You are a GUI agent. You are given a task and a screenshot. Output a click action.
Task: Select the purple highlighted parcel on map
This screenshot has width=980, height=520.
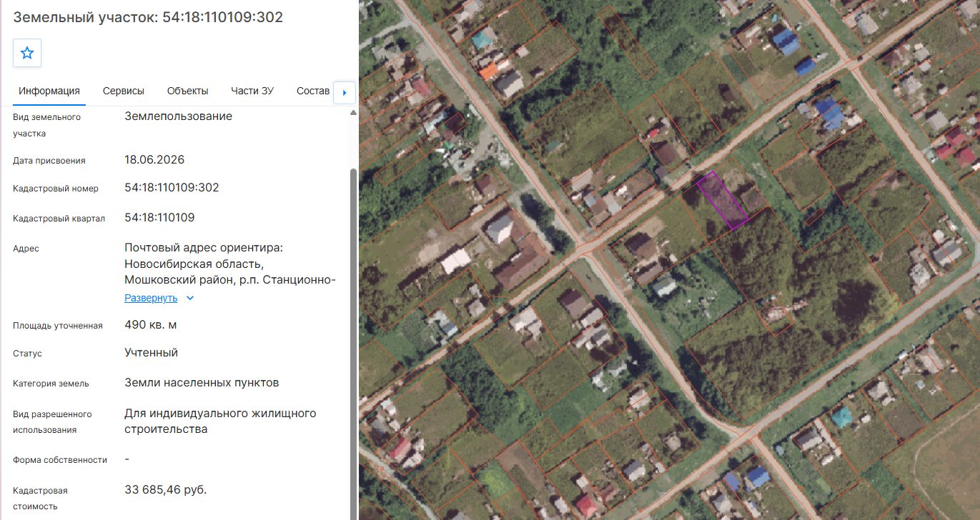722,200
